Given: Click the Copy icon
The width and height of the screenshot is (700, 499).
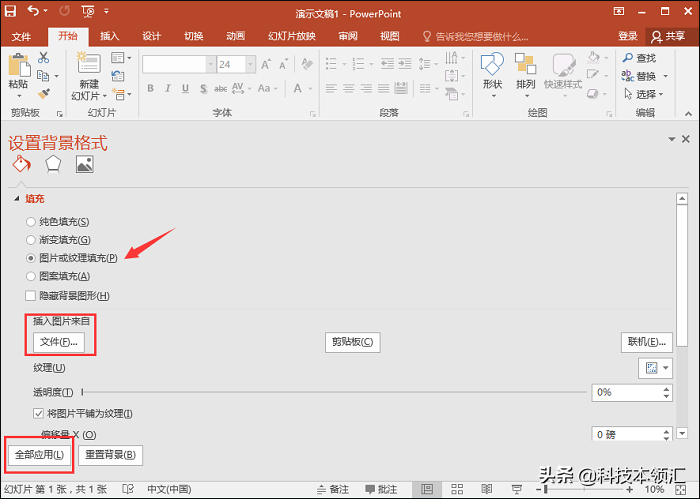Looking at the screenshot, I should [x=43, y=75].
